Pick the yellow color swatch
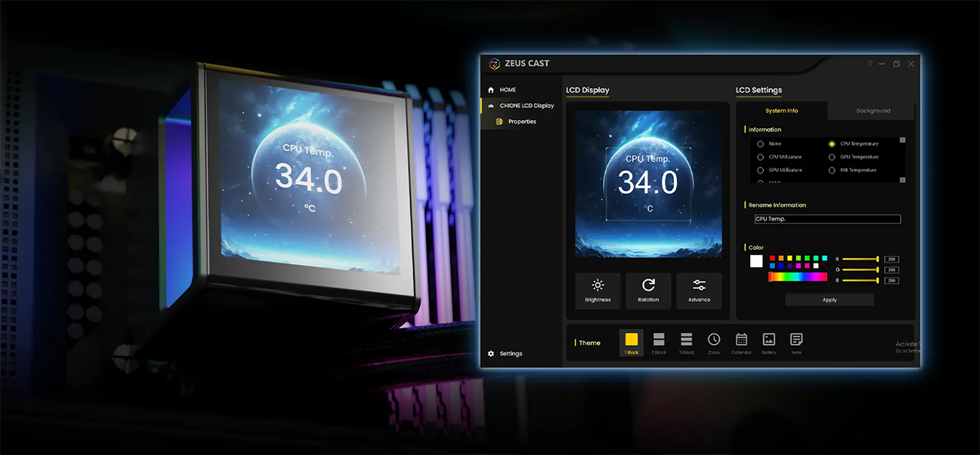 click(x=790, y=258)
